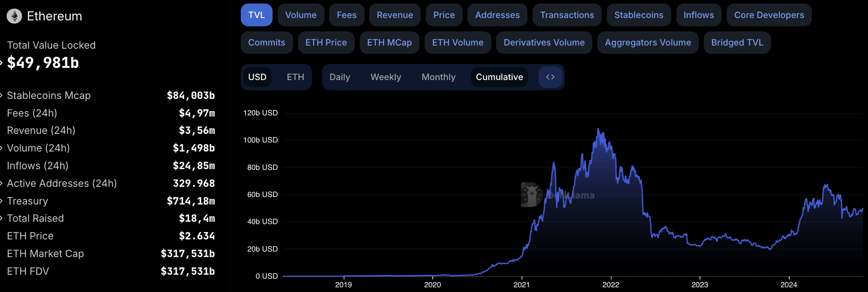Click the Ethereum logo icon

coord(15,16)
